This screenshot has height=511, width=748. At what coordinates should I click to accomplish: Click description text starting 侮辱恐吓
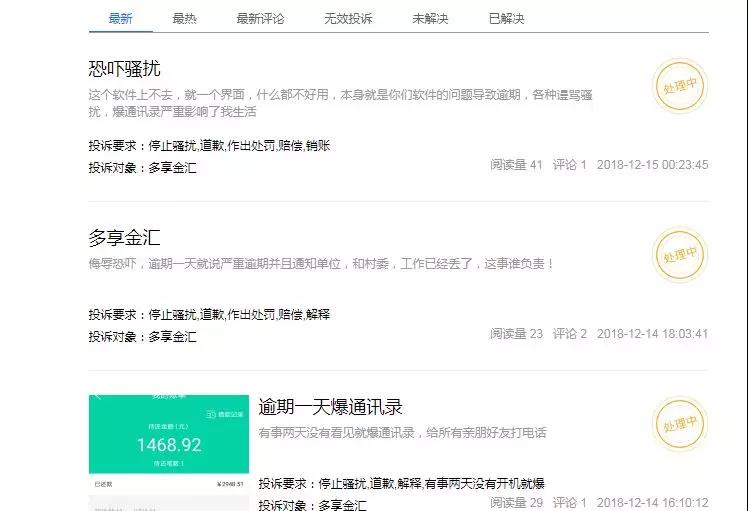tap(321, 263)
